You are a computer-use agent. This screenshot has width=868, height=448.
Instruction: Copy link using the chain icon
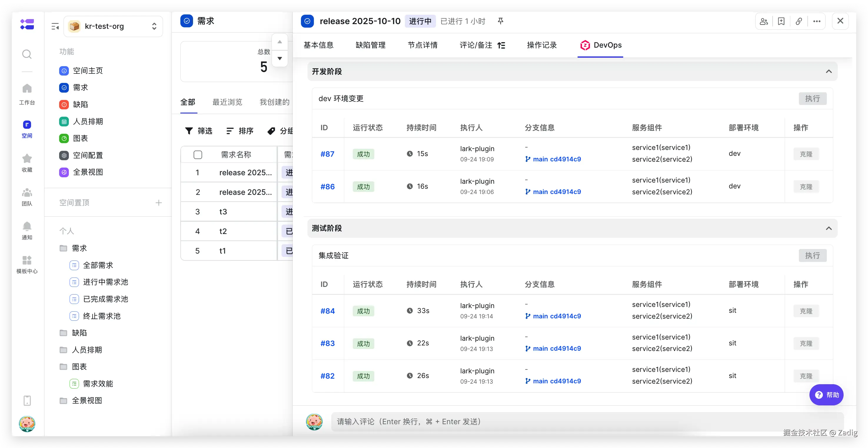click(799, 21)
